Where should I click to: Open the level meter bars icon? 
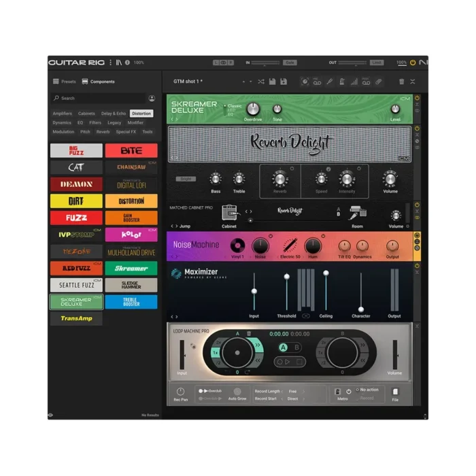pyautogui.click(x=354, y=82)
